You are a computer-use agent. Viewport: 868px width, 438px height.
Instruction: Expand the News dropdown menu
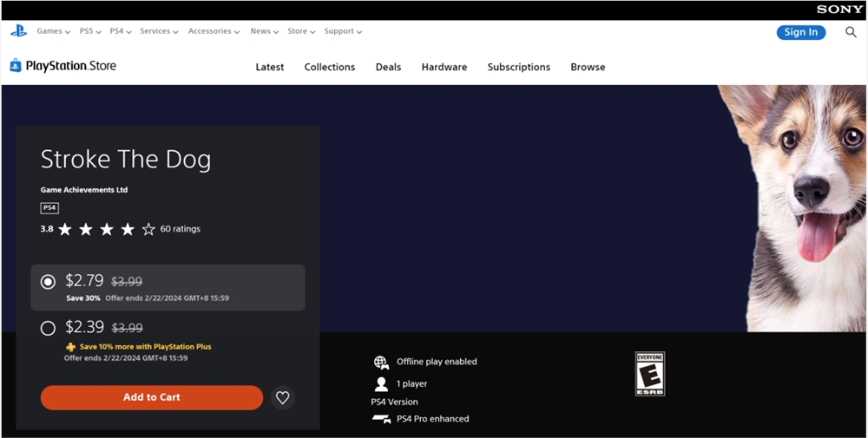point(265,31)
